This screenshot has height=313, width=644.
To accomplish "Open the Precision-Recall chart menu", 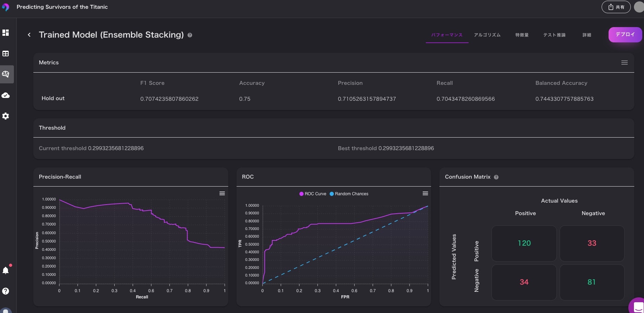I will 222,193.
